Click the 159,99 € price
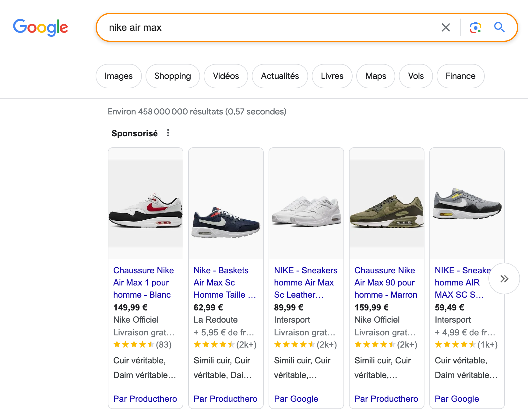 point(371,307)
